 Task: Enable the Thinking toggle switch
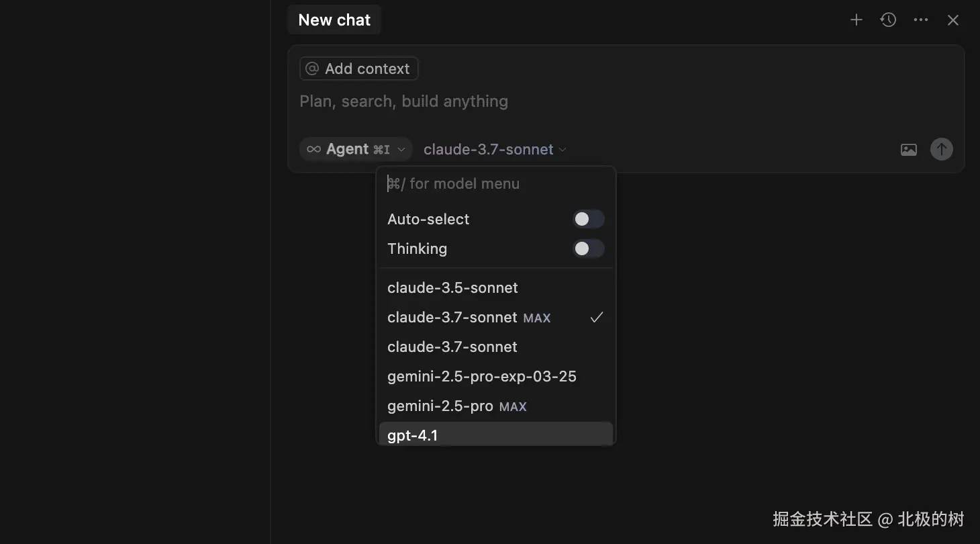click(x=588, y=248)
